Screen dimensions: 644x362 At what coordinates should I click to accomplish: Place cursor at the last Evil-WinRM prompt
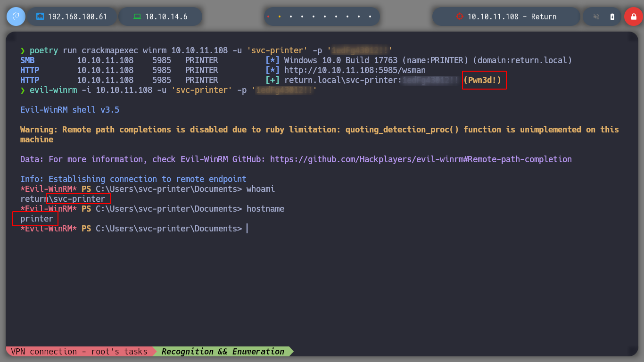[247, 229]
